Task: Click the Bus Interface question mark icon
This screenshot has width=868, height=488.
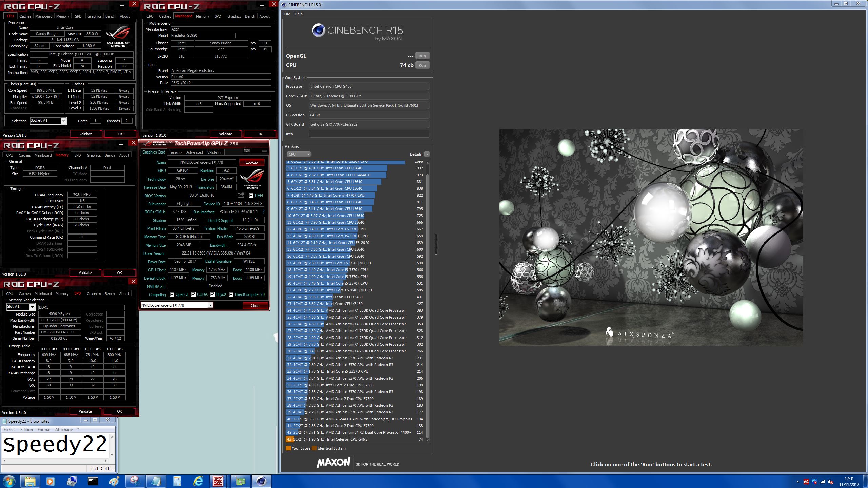Action: 263,212
